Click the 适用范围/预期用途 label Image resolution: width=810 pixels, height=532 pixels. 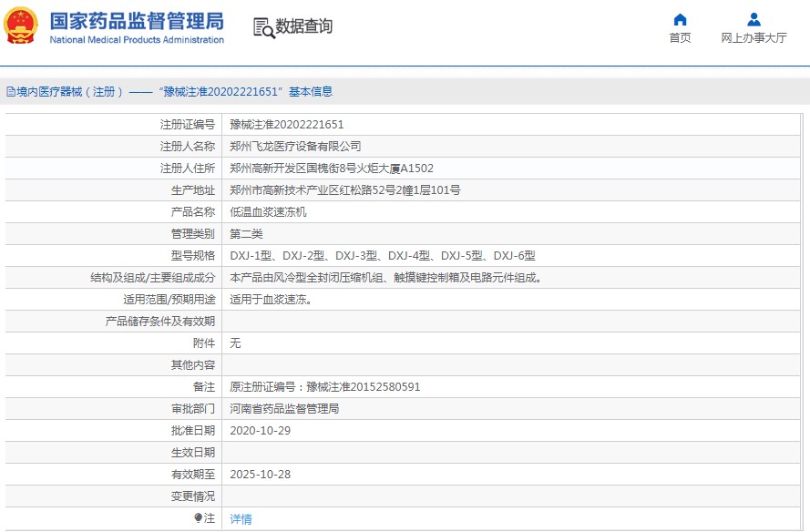pyautogui.click(x=169, y=300)
